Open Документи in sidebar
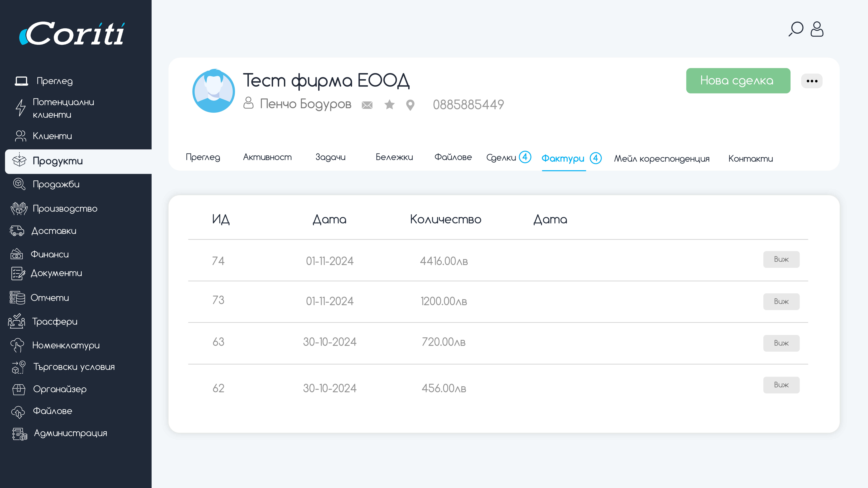Screen dimensions: 868x488 pos(56,273)
